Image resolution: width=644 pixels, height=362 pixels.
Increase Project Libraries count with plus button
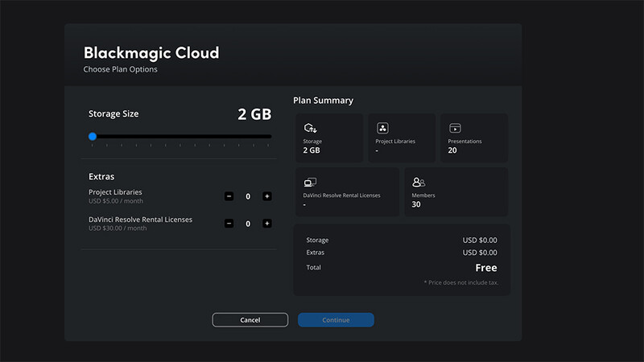click(267, 196)
